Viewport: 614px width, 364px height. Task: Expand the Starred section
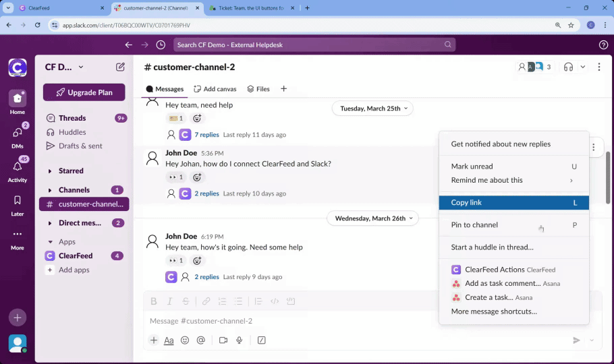click(50, 171)
